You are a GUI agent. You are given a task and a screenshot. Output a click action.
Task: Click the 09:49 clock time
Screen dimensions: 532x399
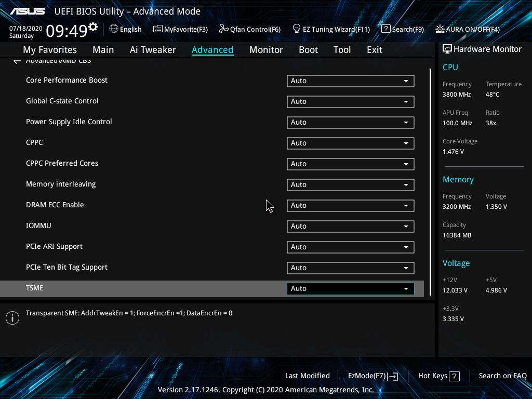66,31
